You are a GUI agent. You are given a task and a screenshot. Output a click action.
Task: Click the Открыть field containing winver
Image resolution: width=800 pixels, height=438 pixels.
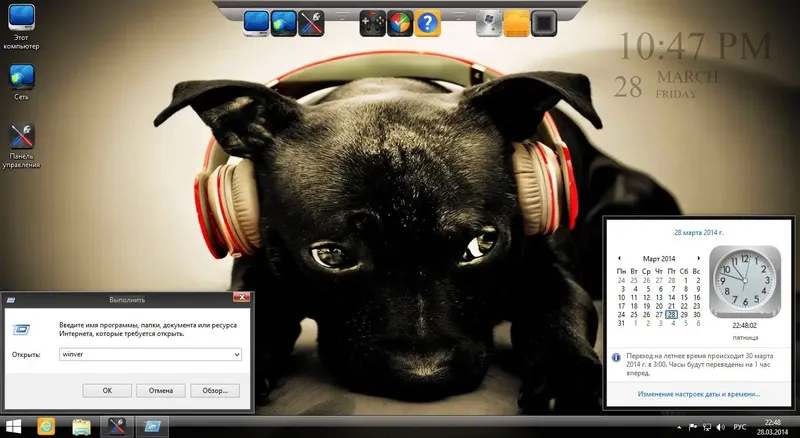(150, 354)
